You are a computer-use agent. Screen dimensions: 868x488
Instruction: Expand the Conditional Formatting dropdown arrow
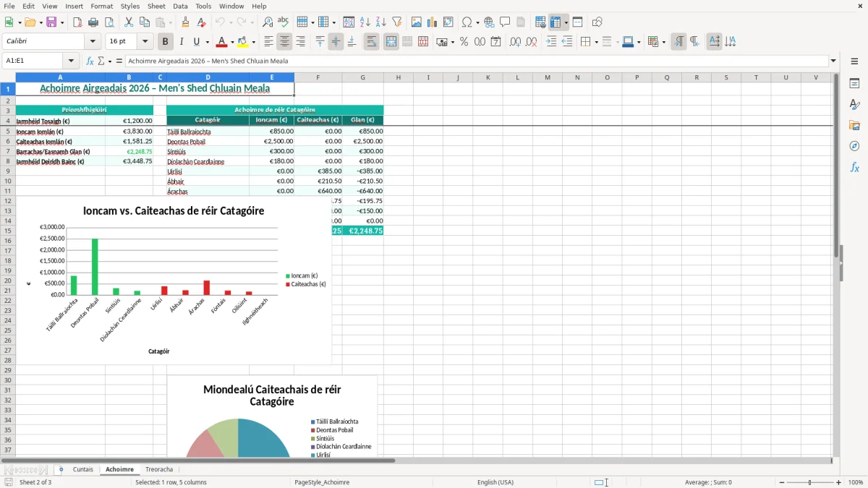pyautogui.click(x=663, y=42)
